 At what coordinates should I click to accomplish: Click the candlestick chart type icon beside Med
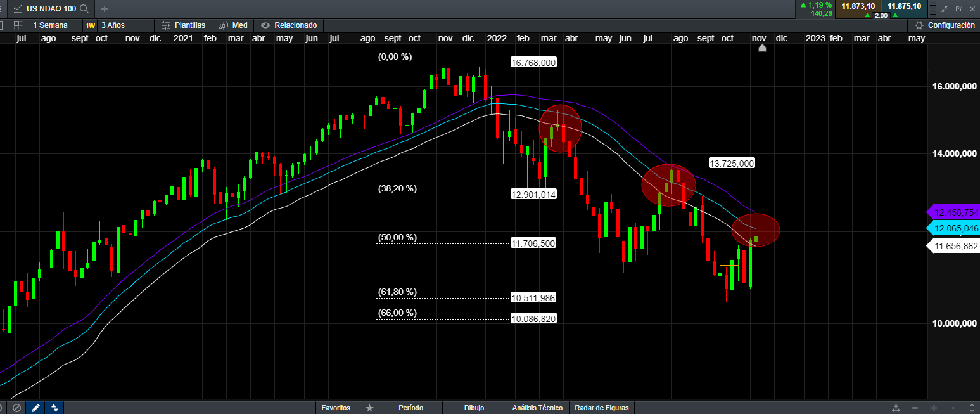coord(224,25)
